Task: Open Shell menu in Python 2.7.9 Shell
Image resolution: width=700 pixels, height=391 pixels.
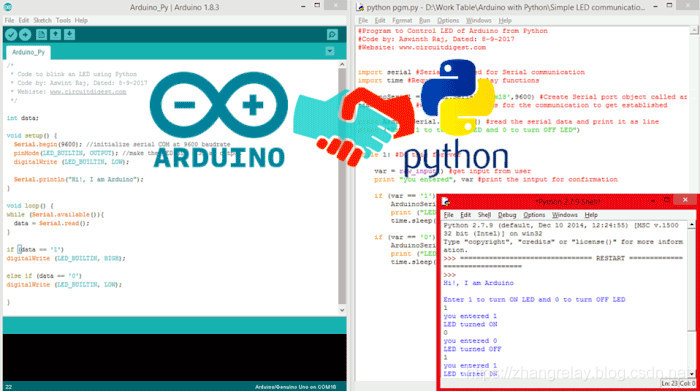Action: pos(484,215)
